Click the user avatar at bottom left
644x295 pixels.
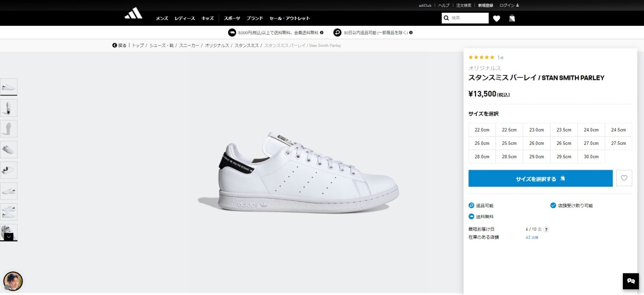pyautogui.click(x=13, y=281)
